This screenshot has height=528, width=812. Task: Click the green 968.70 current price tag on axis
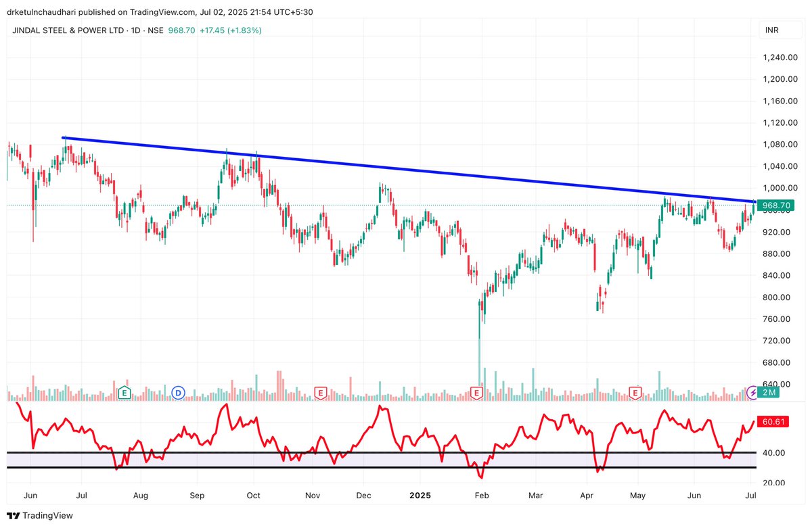[x=775, y=205]
